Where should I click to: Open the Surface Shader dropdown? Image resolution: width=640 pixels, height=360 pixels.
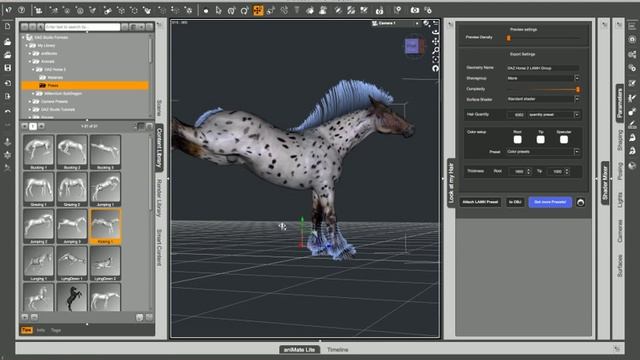pos(543,99)
